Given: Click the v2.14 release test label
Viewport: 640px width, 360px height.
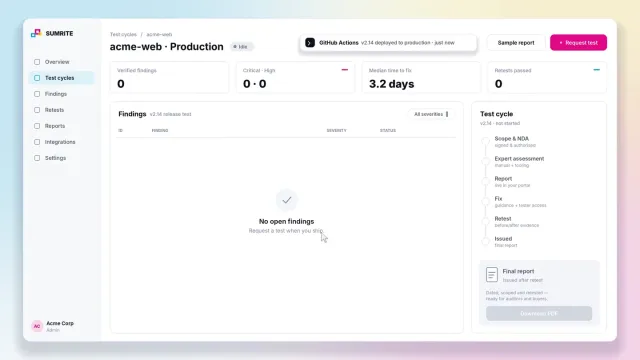Looking at the screenshot, I should [170, 114].
